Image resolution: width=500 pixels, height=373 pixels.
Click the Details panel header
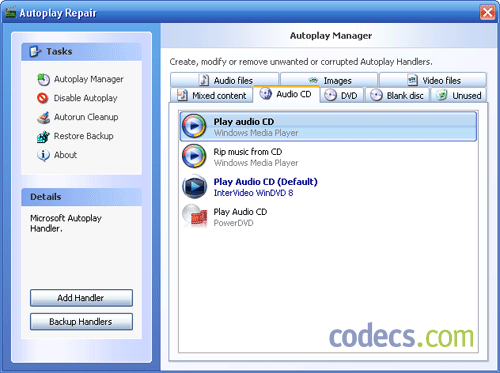(81, 197)
